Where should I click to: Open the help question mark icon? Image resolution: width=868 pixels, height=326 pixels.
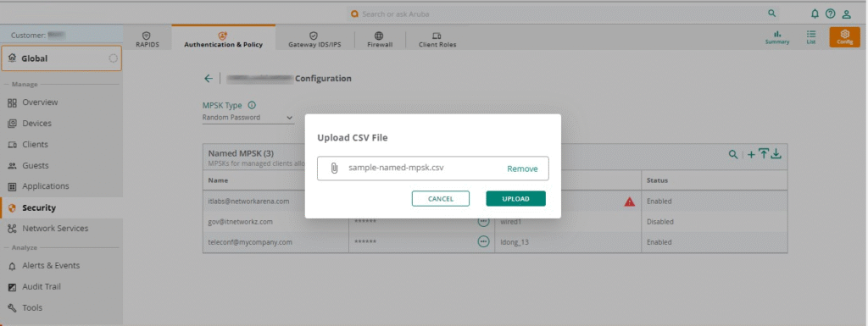tap(831, 14)
